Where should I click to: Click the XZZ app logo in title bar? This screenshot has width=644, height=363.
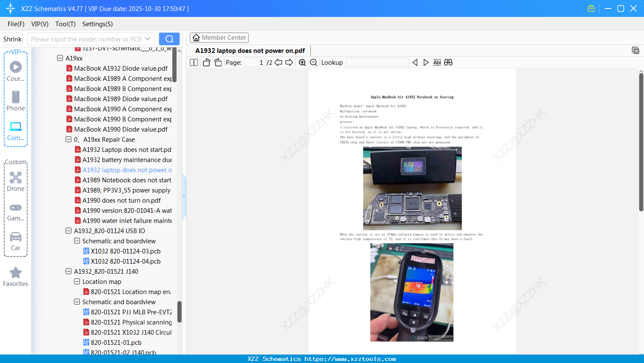pyautogui.click(x=11, y=8)
